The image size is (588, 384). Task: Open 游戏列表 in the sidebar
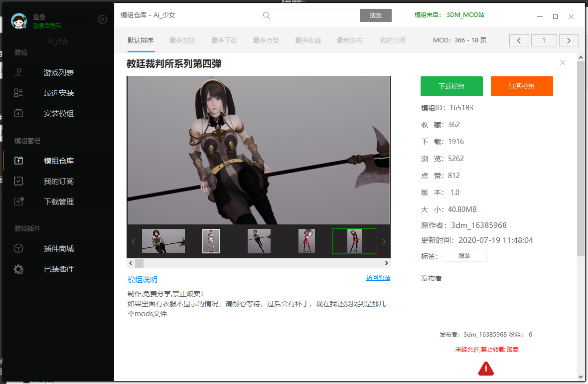click(x=58, y=73)
